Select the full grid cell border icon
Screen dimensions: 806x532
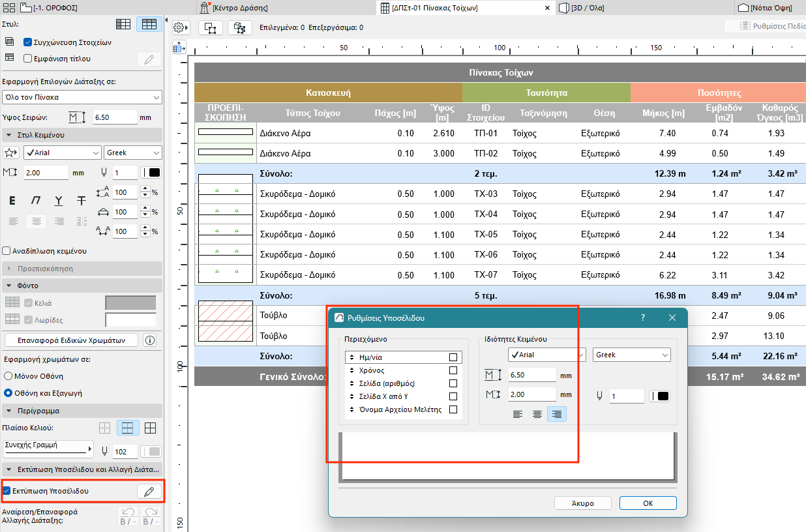click(150, 428)
